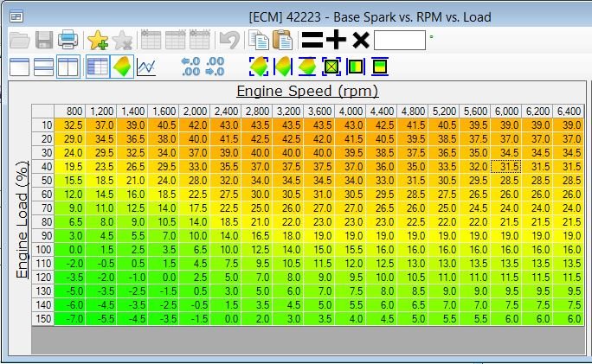Click the Engine Load (%) axis label
The image size is (592, 364).
point(23,220)
